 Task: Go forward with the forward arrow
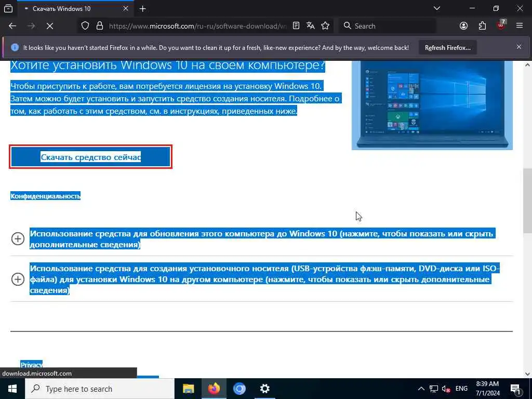[31, 26]
